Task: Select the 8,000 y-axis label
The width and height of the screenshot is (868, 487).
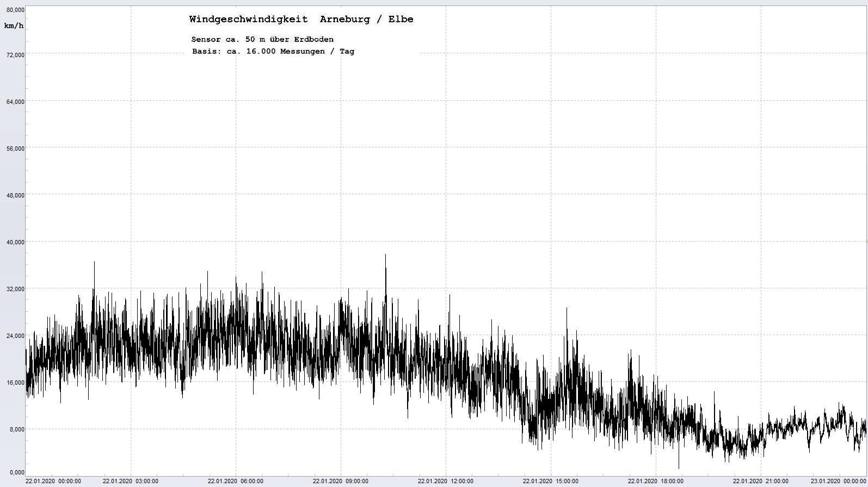Action: 16,429
